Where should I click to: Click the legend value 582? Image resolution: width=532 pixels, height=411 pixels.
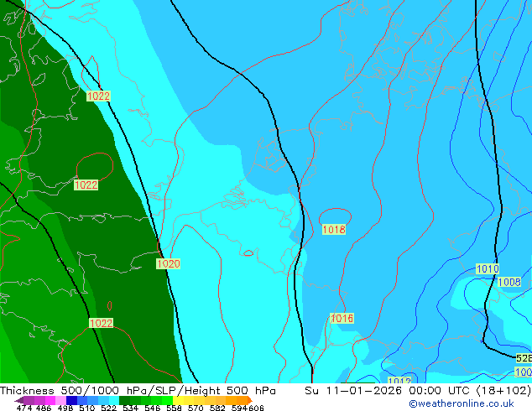tap(217, 408)
